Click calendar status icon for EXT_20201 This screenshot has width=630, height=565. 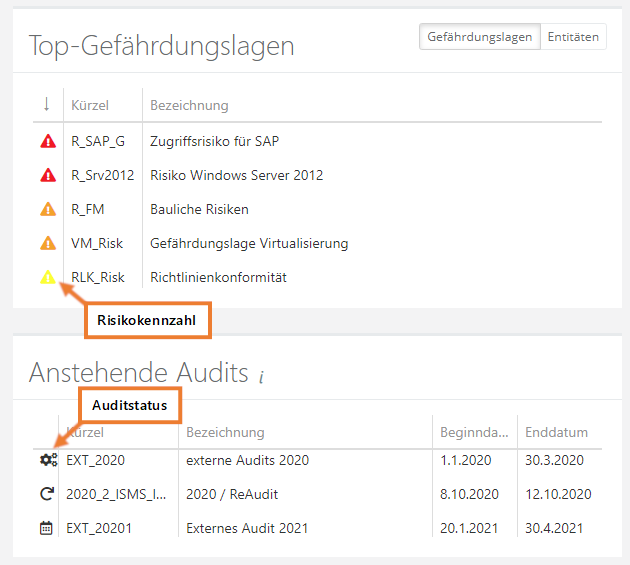pos(46,528)
